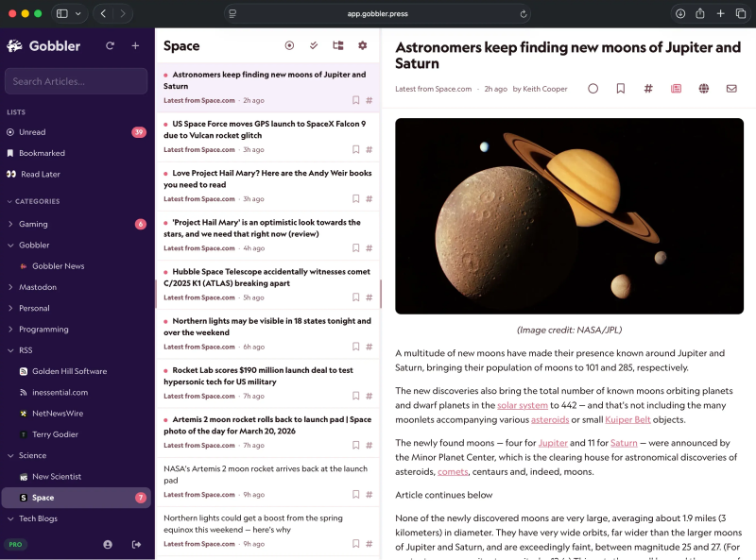
Task: Click the PRO badge
Action: 15,544
